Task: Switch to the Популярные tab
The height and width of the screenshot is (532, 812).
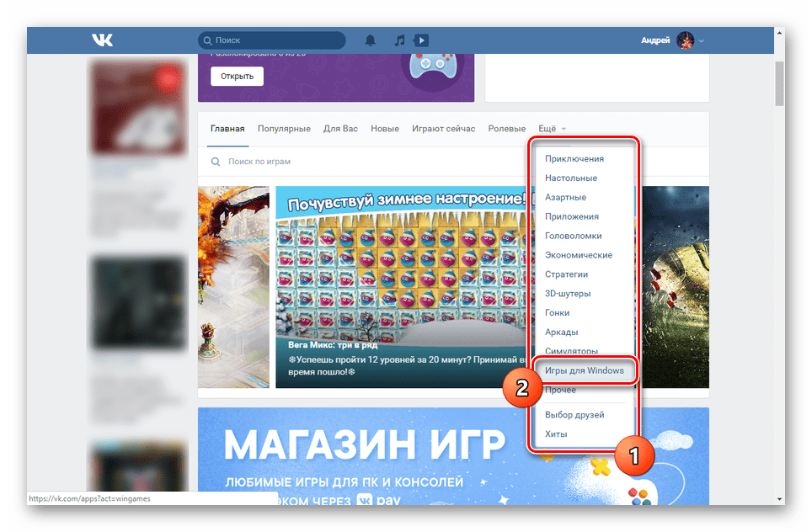Action: click(284, 129)
